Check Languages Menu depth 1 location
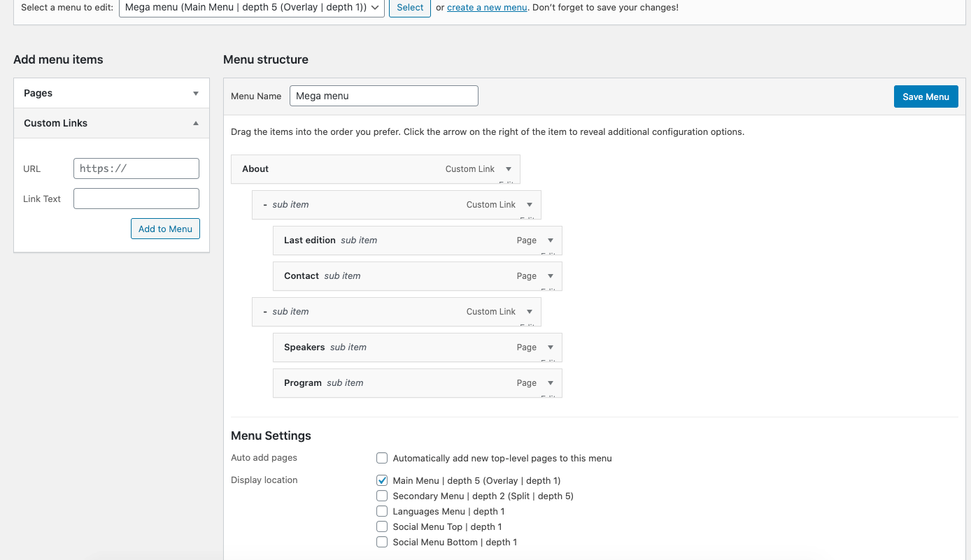The width and height of the screenshot is (971, 560). [x=382, y=511]
